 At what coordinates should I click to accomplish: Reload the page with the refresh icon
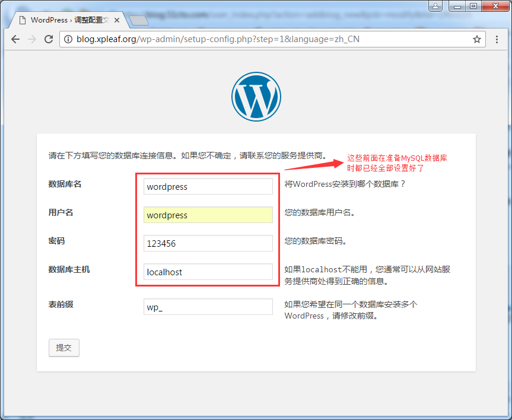click(x=49, y=40)
